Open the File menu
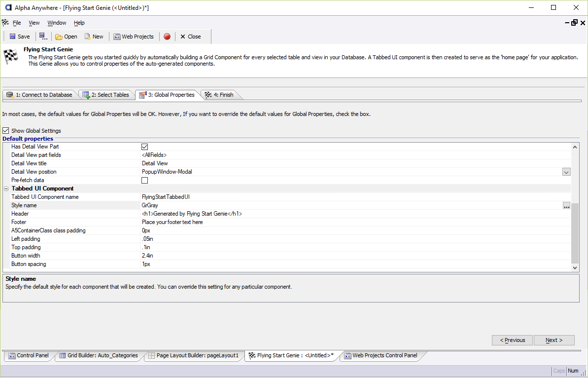The image size is (588, 378). tap(17, 23)
